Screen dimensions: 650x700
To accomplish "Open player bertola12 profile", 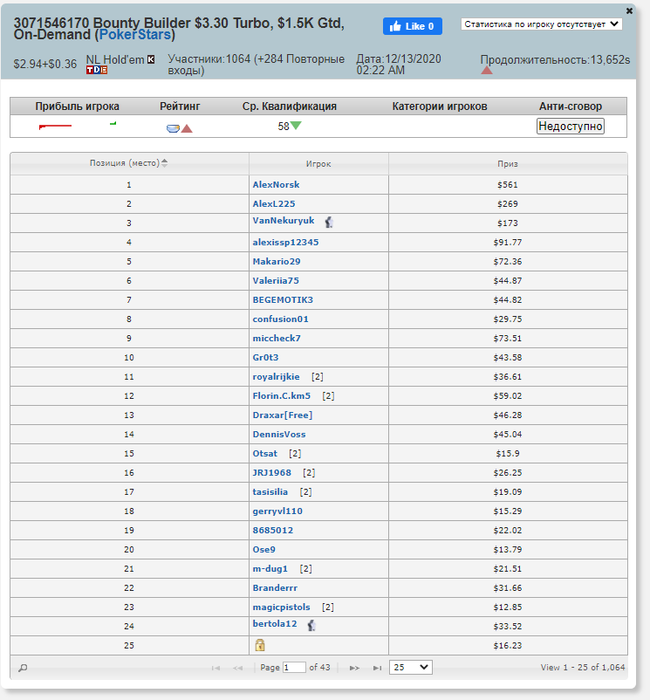I will click(x=275, y=624).
